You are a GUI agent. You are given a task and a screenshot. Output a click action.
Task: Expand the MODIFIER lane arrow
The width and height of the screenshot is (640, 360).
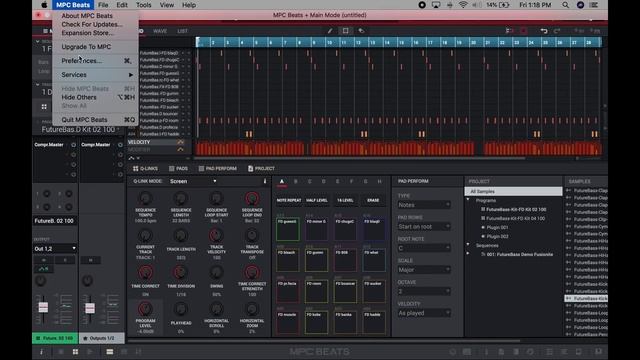pos(180,150)
